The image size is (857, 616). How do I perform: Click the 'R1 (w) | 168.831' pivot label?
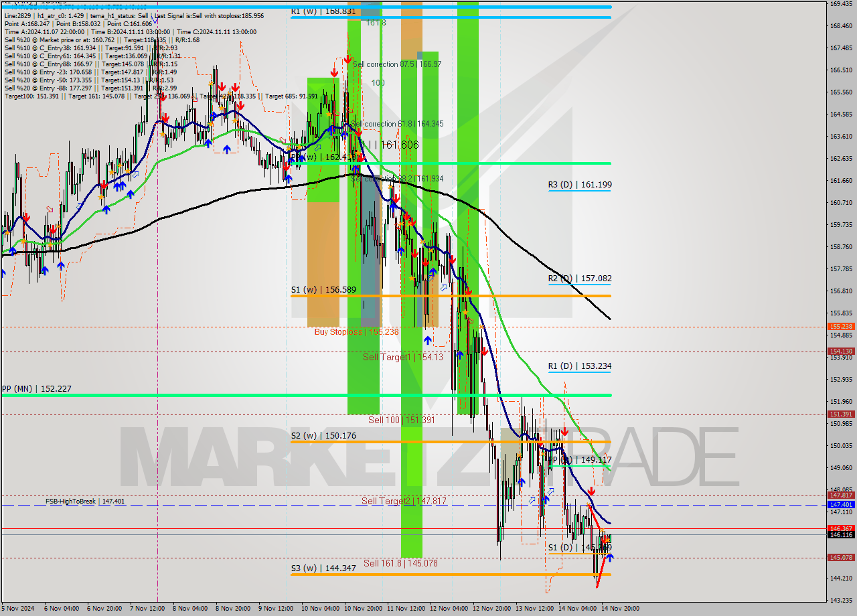[323, 11]
